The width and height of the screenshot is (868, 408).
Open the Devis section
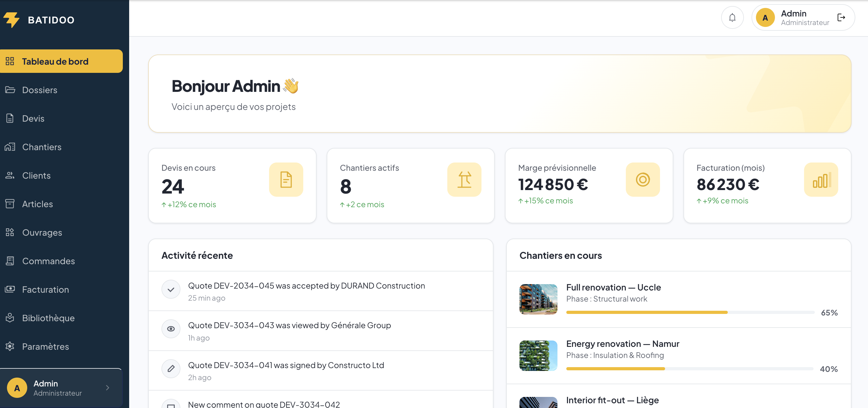click(61, 118)
